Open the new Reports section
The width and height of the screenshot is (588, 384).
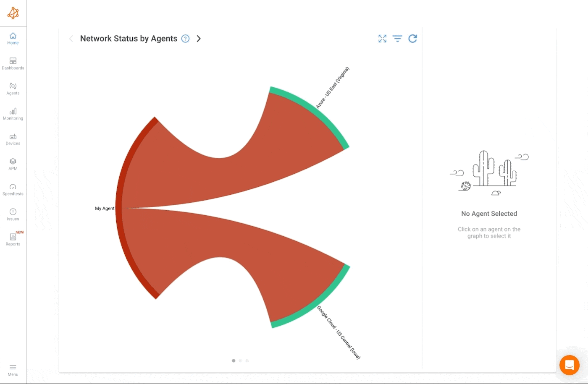tap(13, 239)
